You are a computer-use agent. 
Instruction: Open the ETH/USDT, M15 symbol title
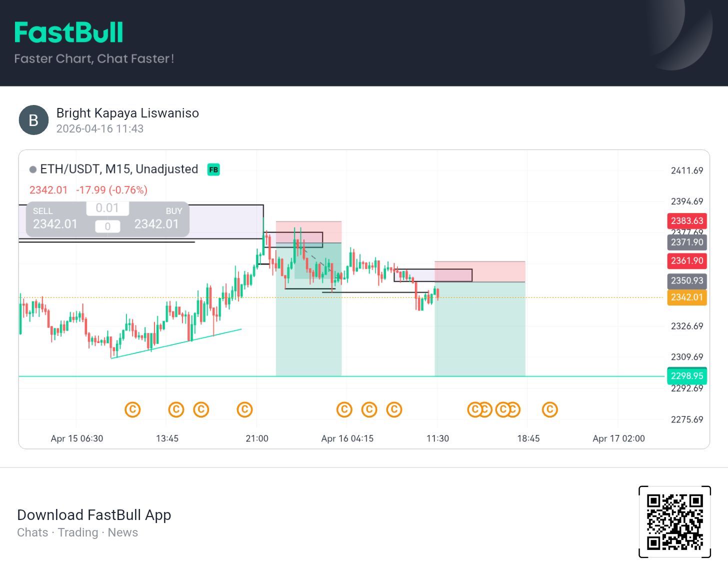pyautogui.click(x=119, y=169)
